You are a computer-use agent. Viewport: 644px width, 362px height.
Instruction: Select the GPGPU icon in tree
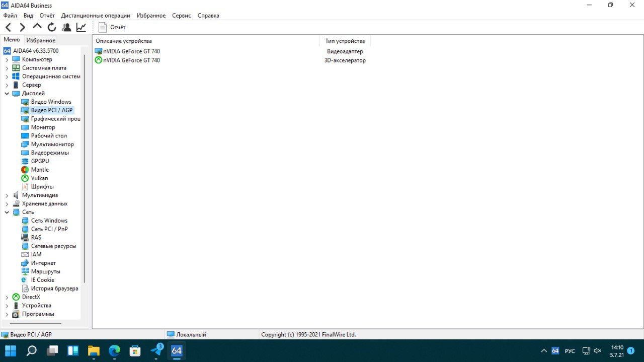tap(25, 161)
